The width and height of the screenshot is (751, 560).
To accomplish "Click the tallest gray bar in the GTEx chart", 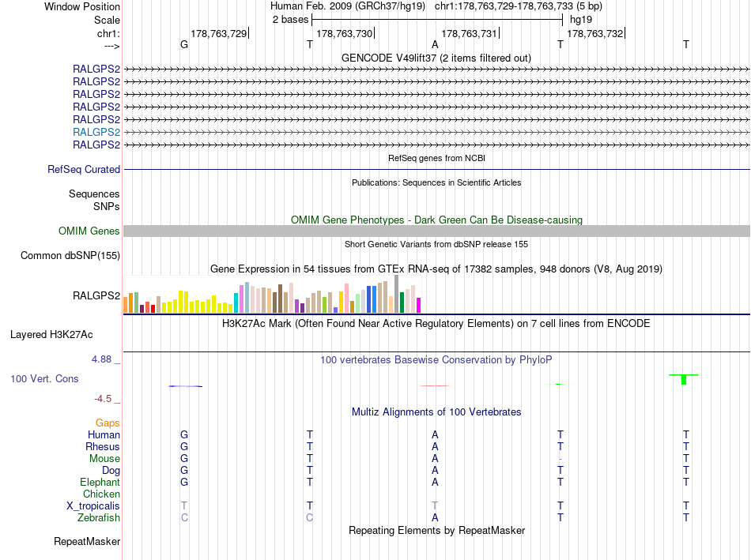I will click(397, 294).
